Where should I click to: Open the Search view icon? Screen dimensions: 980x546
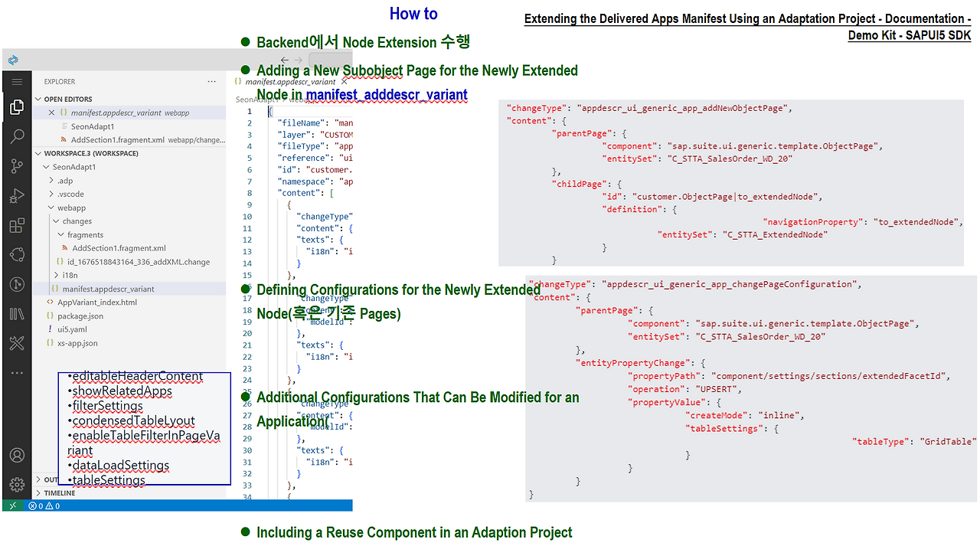click(17, 136)
